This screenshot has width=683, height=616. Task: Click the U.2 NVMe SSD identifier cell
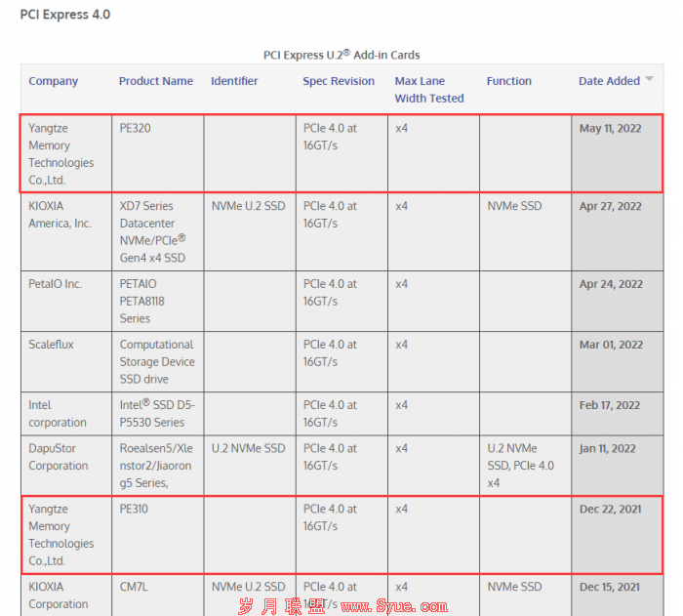pos(250,465)
